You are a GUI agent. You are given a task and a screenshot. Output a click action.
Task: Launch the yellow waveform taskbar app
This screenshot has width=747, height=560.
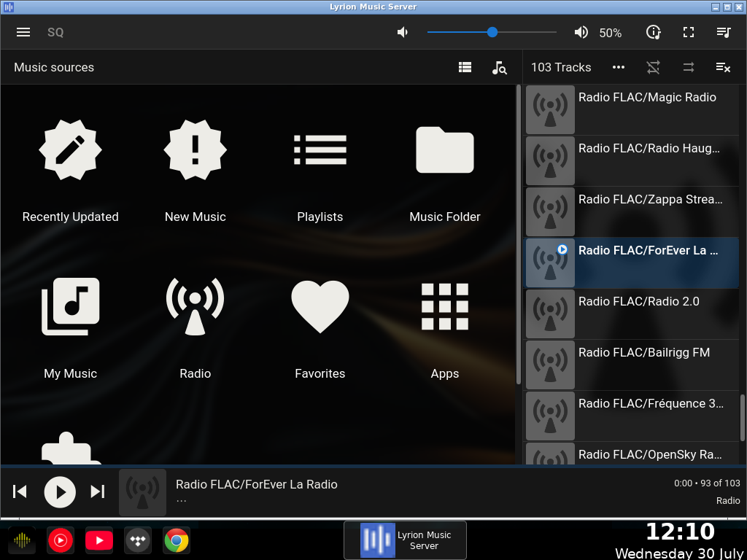coord(22,540)
